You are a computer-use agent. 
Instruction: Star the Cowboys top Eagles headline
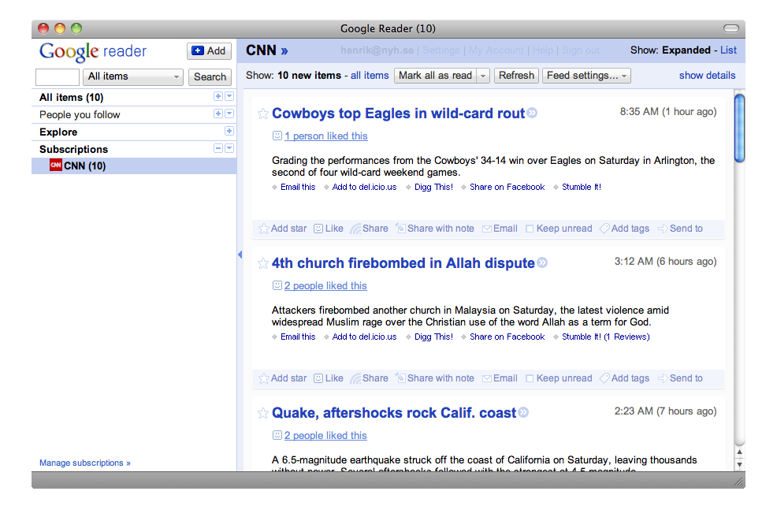(x=263, y=114)
